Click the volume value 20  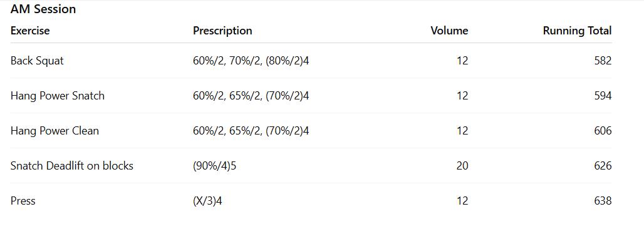(x=462, y=166)
